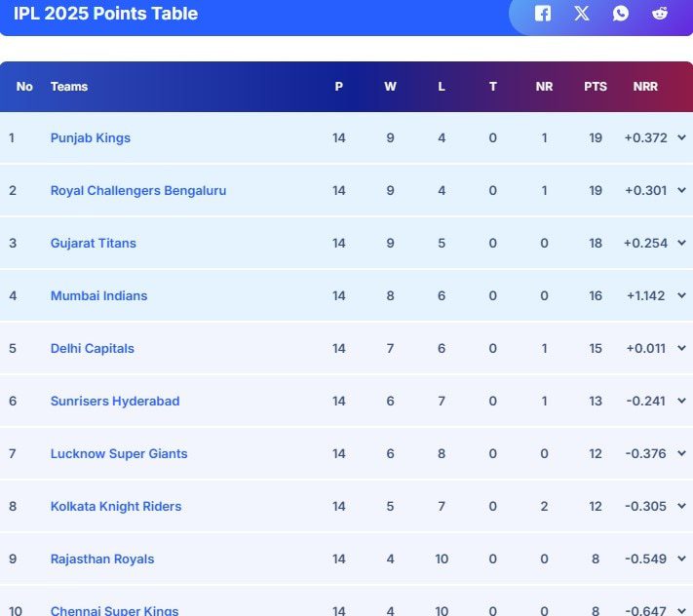Click the PTS column header
This screenshot has height=616, width=693.
point(596,87)
